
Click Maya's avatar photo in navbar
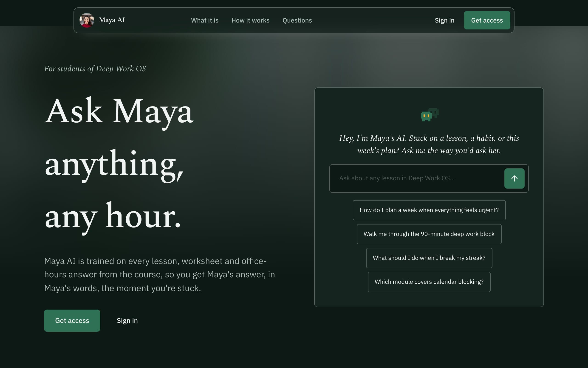tap(87, 20)
